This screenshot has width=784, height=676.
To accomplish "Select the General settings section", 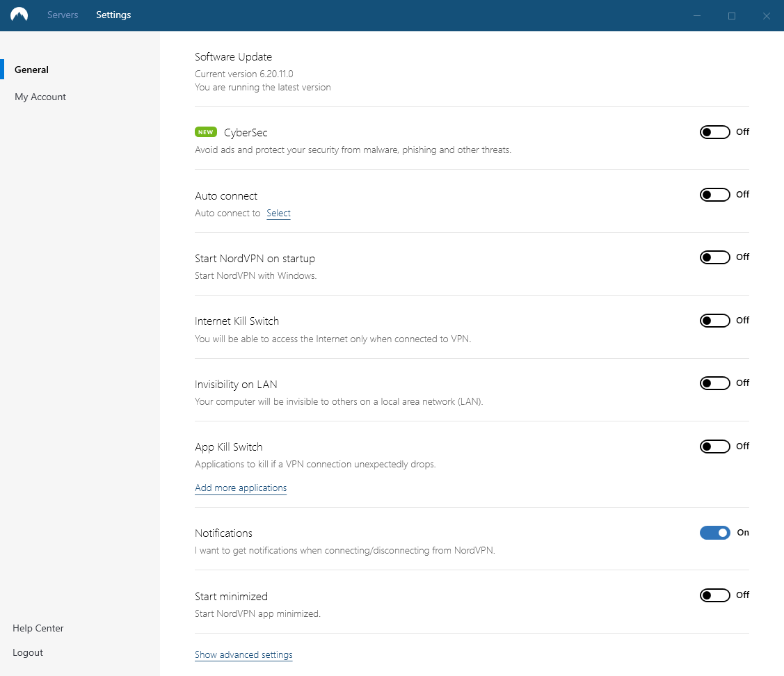I will (31, 70).
